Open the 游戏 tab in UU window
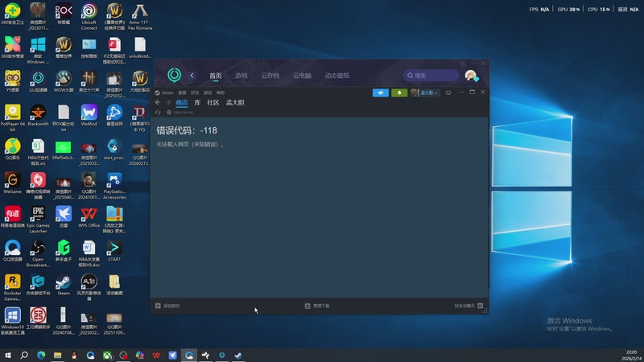Screen dimensions: 644x362 click(241, 76)
